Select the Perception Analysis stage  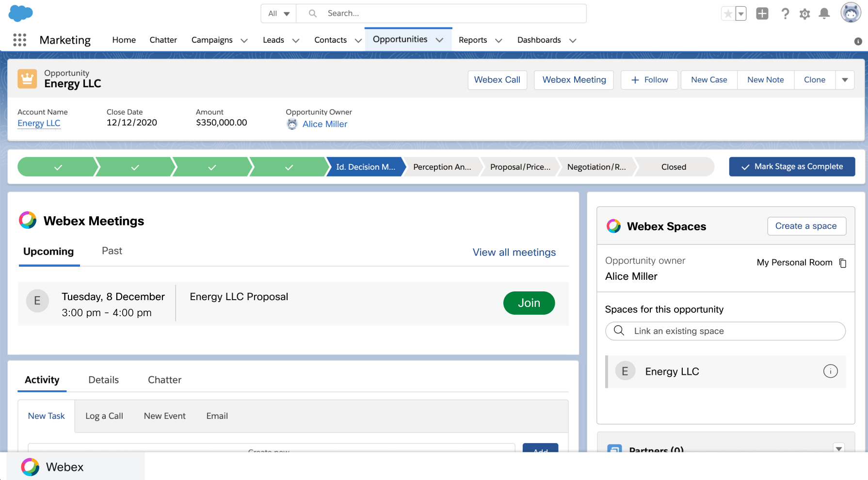pos(442,167)
